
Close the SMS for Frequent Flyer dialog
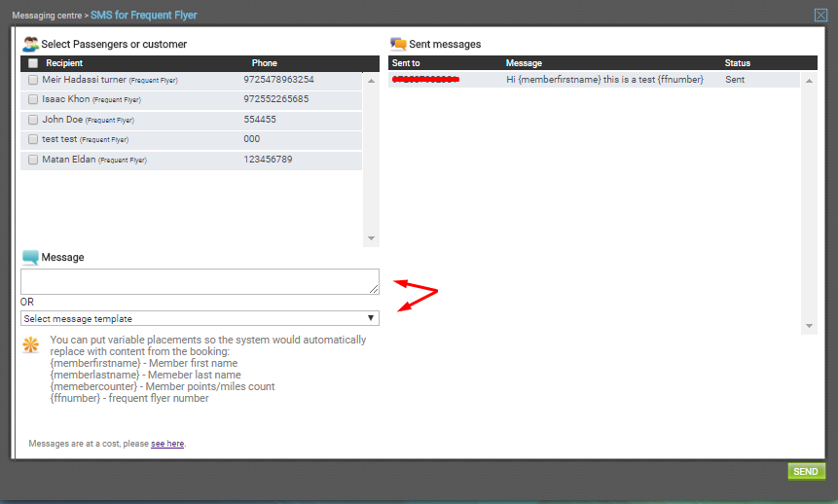(820, 15)
